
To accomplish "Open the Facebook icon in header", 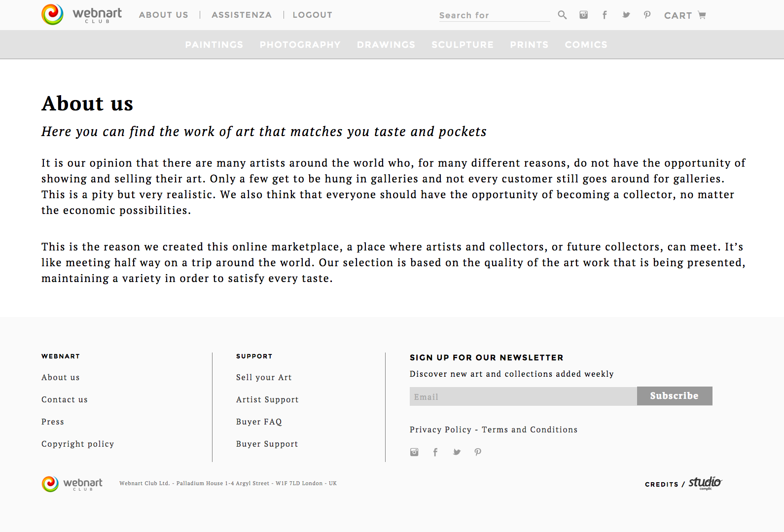I will tap(605, 15).
